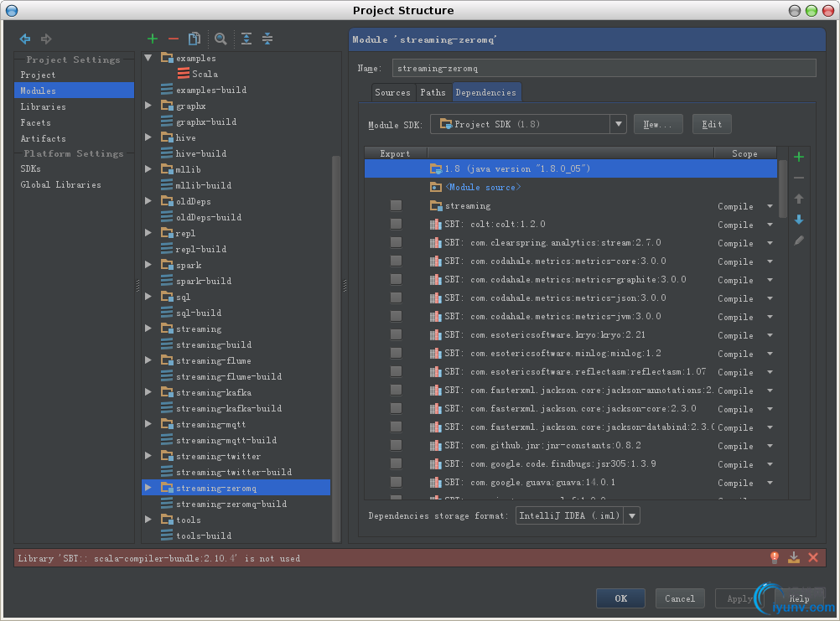The height and width of the screenshot is (621, 840).
Task: Open the Dependencies storage format dropdown
Action: click(632, 515)
